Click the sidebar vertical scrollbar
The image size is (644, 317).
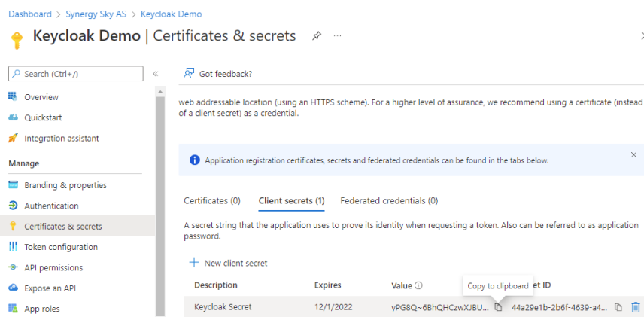[159, 206]
